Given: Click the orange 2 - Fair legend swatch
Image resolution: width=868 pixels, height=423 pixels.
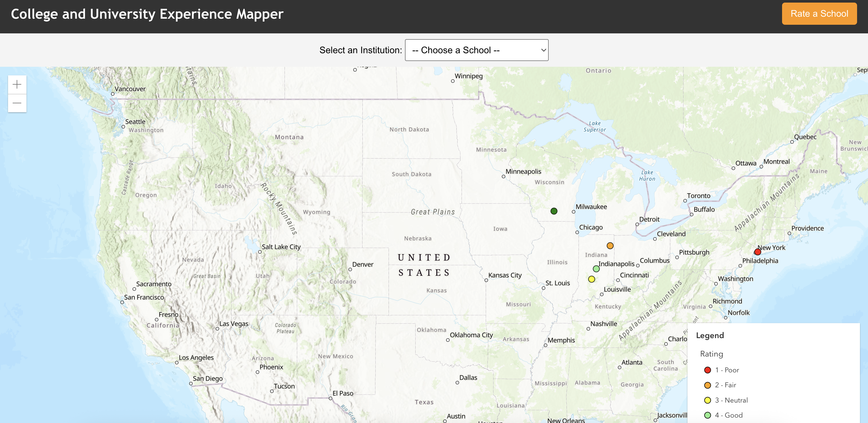Looking at the screenshot, I should click(x=707, y=385).
